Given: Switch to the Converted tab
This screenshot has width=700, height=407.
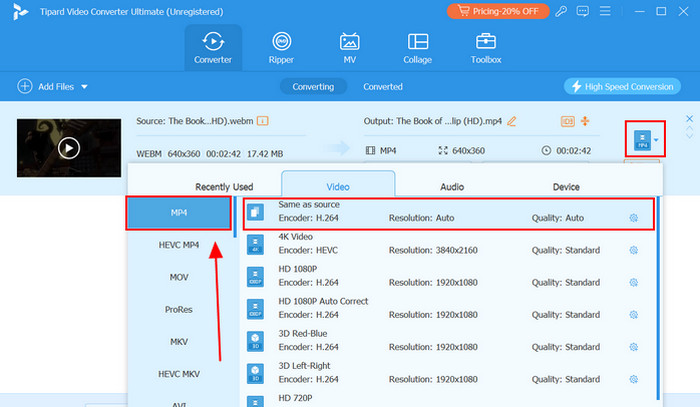Looking at the screenshot, I should click(x=383, y=87).
